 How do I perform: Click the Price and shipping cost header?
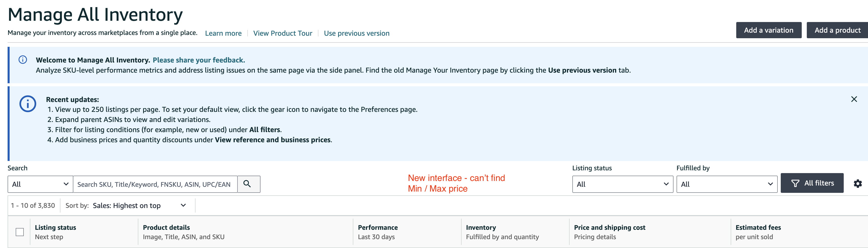[x=609, y=228]
